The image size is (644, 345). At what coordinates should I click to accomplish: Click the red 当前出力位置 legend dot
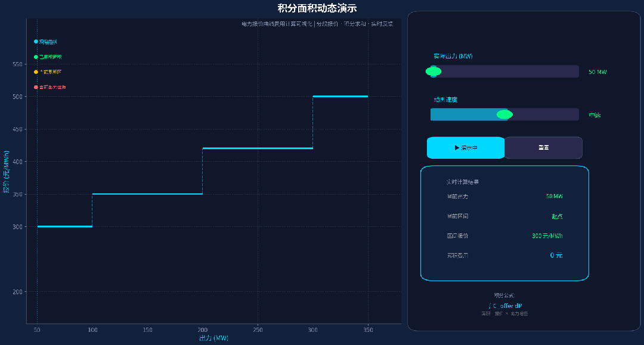[x=36, y=87]
